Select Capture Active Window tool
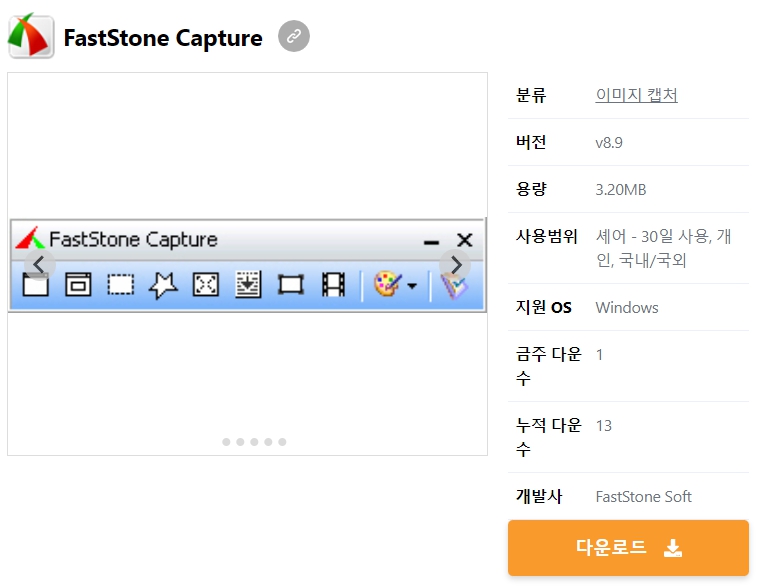The image size is (758, 587). [x=36, y=284]
